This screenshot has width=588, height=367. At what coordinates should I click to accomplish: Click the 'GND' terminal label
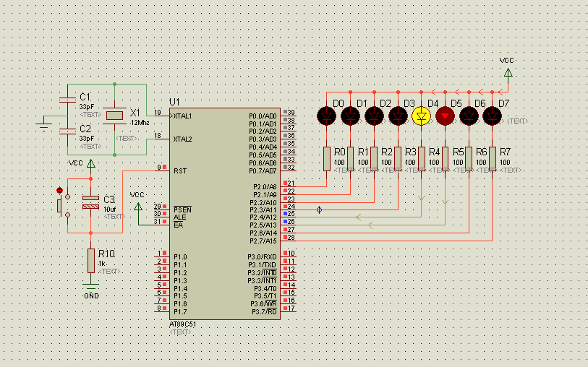pos(92,296)
